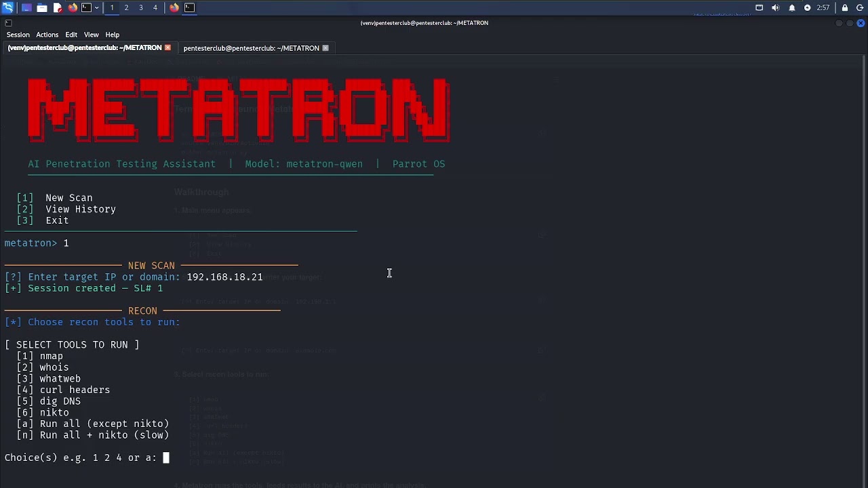This screenshot has height=488, width=868.
Task: Open the Actions menu
Action: 47,35
